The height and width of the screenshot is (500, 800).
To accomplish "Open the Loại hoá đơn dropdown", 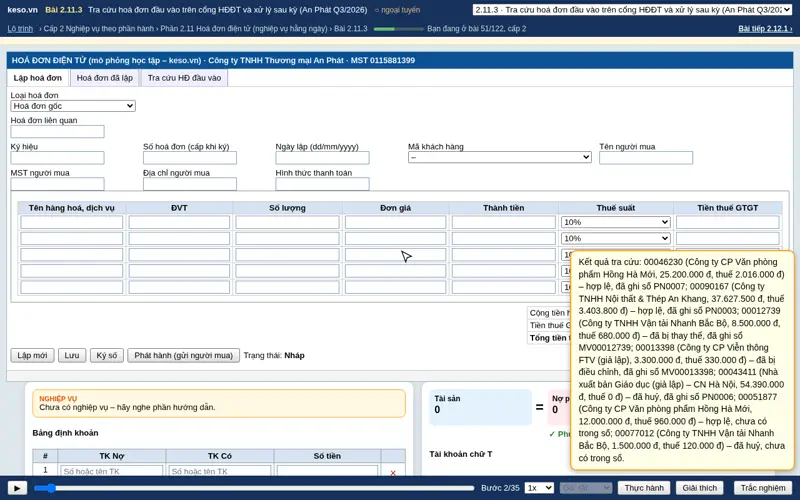I will (73, 106).
